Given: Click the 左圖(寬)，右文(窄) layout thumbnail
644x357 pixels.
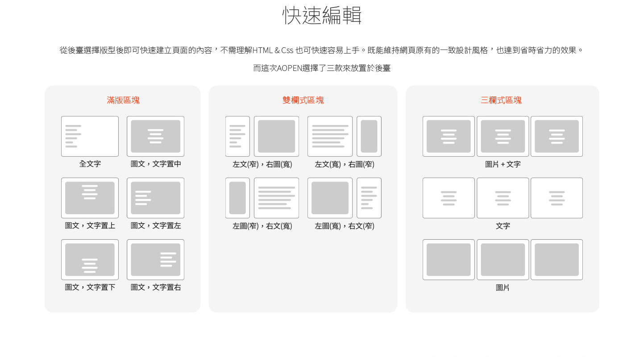Looking at the screenshot, I should 344,198.
